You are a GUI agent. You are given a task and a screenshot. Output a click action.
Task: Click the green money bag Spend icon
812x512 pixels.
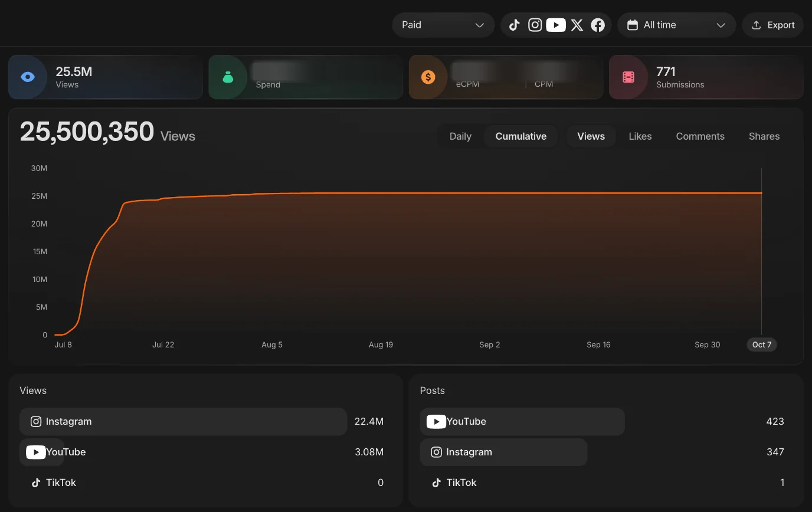click(x=228, y=77)
